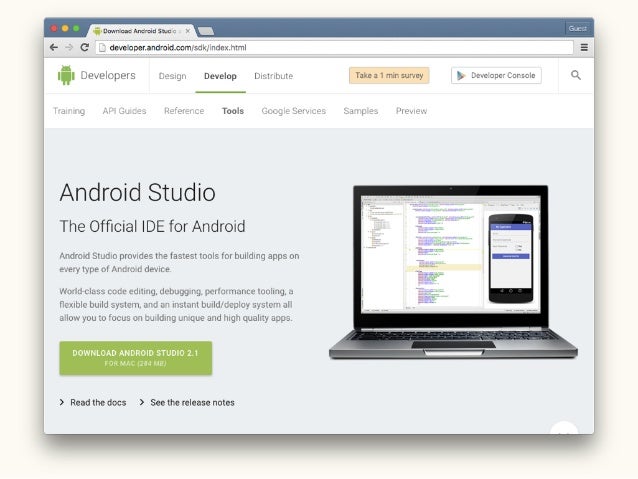The image size is (638, 479).
Task: Open the Developer Console button
Action: pyautogui.click(x=496, y=75)
